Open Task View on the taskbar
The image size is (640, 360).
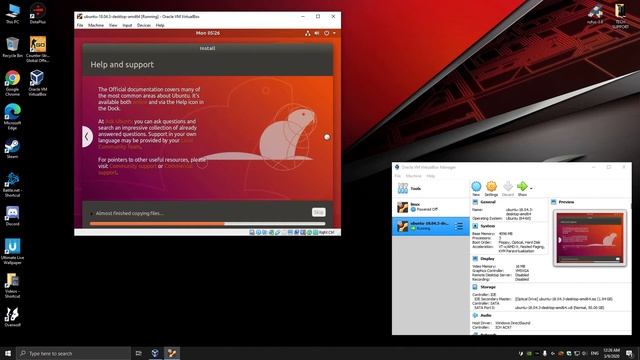coord(139,353)
